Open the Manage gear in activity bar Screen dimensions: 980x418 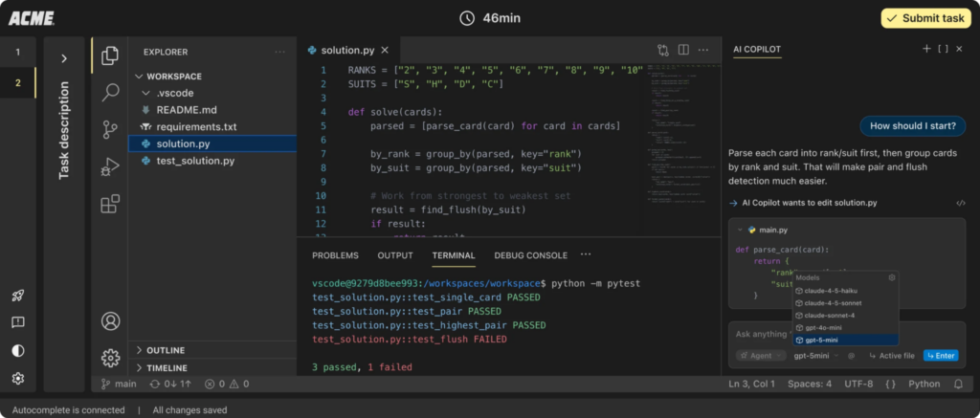coord(111,358)
